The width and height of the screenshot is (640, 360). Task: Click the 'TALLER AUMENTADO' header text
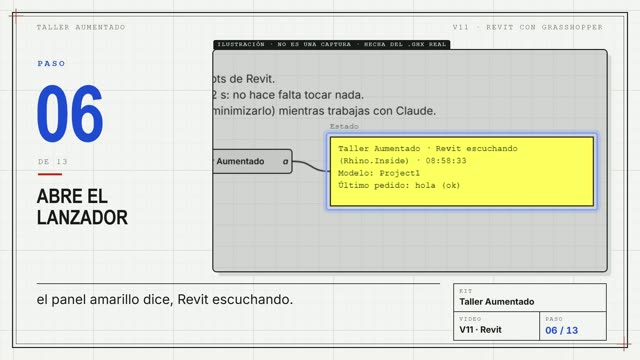point(81,27)
